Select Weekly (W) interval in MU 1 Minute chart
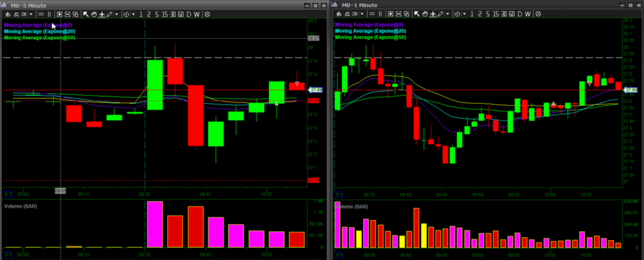 click(x=527, y=14)
